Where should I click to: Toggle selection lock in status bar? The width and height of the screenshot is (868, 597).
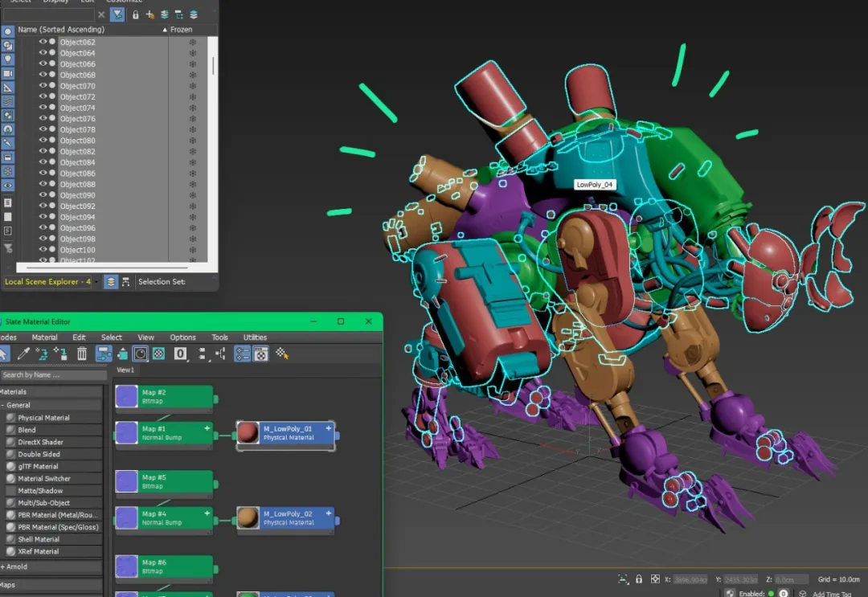[639, 579]
